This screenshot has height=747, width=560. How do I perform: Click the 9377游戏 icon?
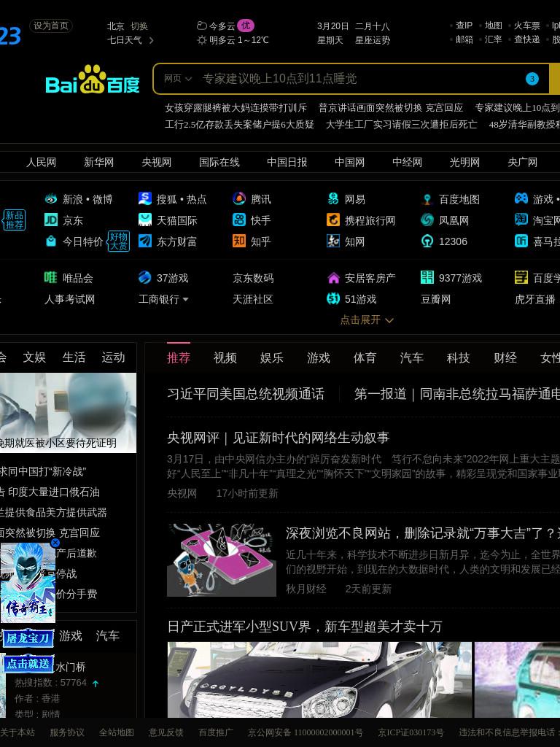pyautogui.click(x=427, y=277)
